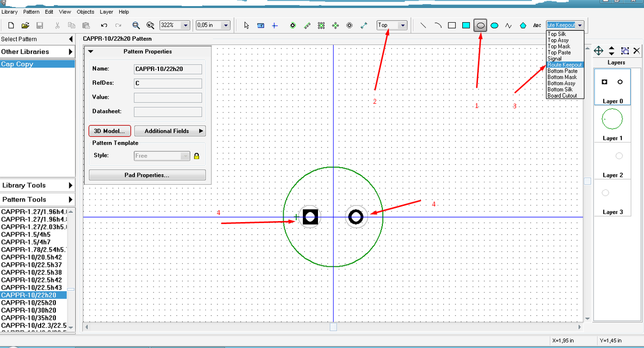Image resolution: width=644 pixels, height=348 pixels.
Task: Select the dimension tool
Action: [x=364, y=25]
